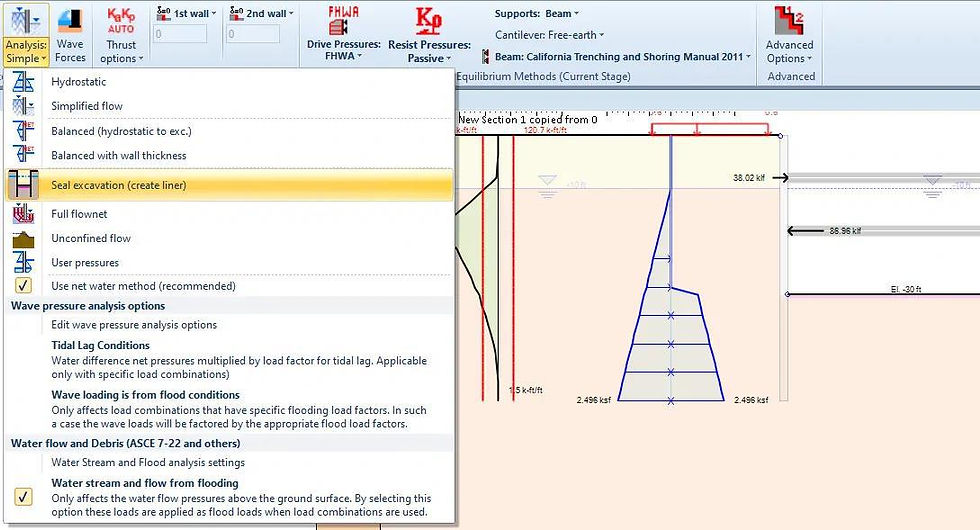The width and height of the screenshot is (980, 530).
Task: Click the 1st wall value input field
Action: 180,34
